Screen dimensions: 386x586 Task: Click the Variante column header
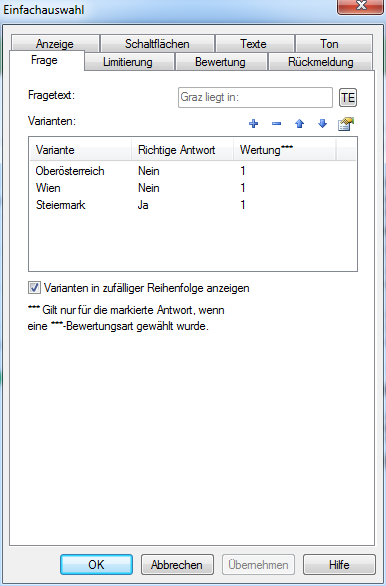pyautogui.click(x=80, y=150)
